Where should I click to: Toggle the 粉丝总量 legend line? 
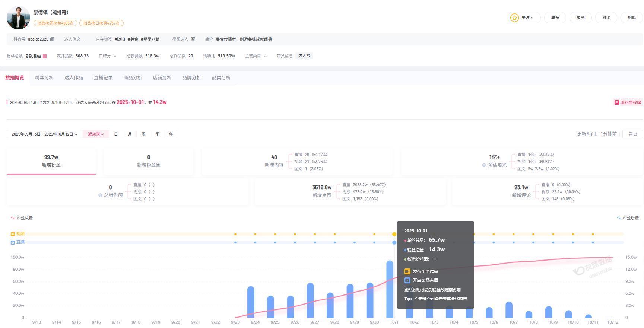coord(22,218)
